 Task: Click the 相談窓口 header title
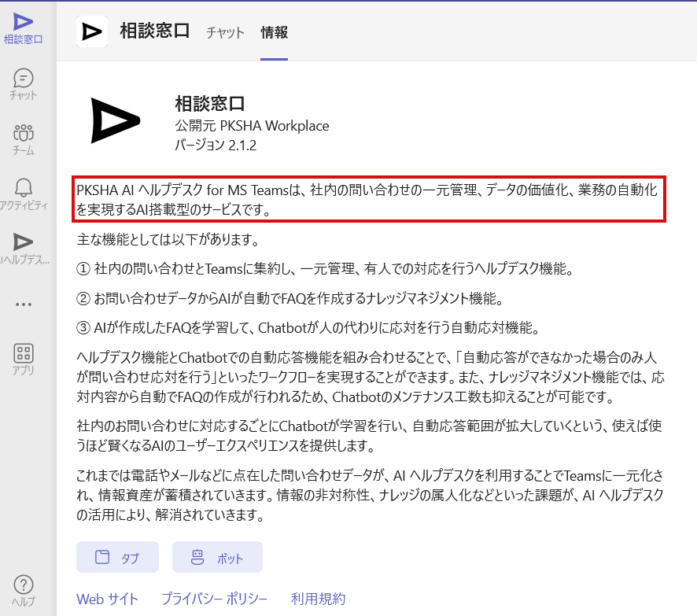[x=155, y=31]
